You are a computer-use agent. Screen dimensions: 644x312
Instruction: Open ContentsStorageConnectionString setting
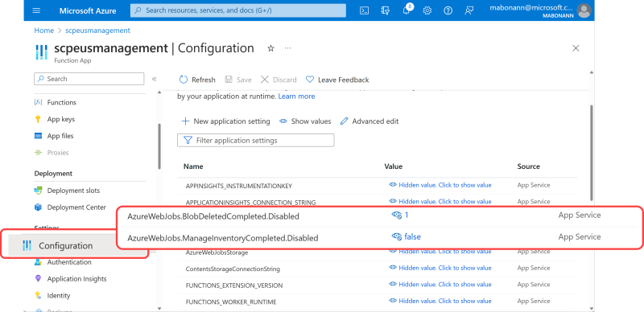(233, 269)
